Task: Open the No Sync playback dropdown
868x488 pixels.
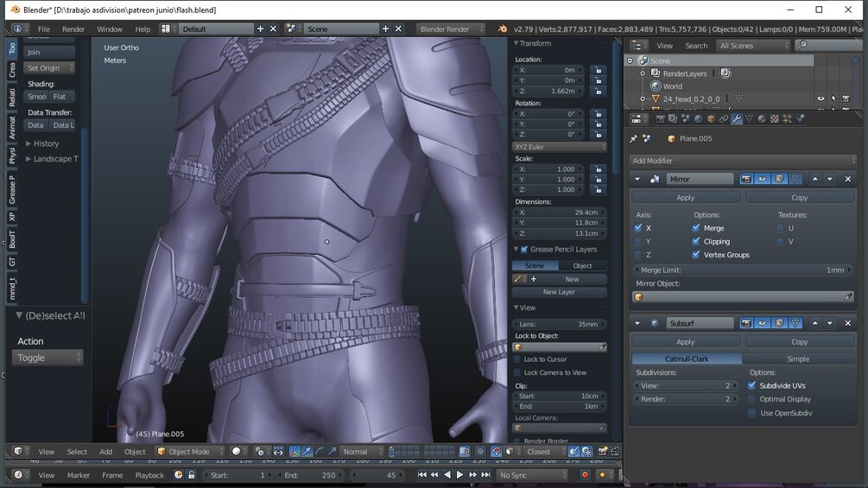Action: tap(532, 475)
